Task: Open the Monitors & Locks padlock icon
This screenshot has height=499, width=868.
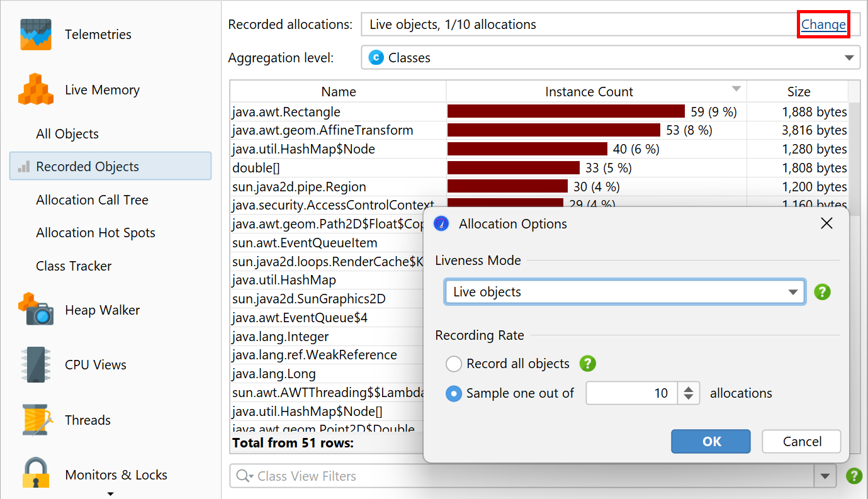Action: [36, 474]
